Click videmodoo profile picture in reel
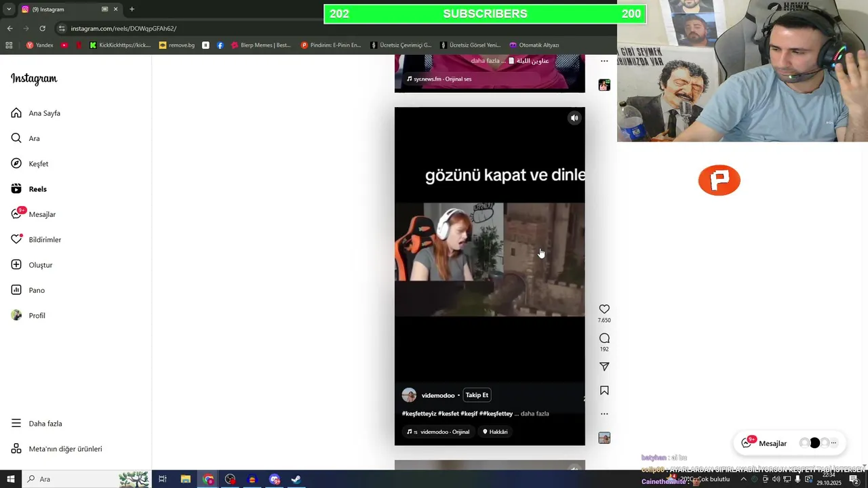Image resolution: width=868 pixels, height=488 pixels. (x=409, y=395)
